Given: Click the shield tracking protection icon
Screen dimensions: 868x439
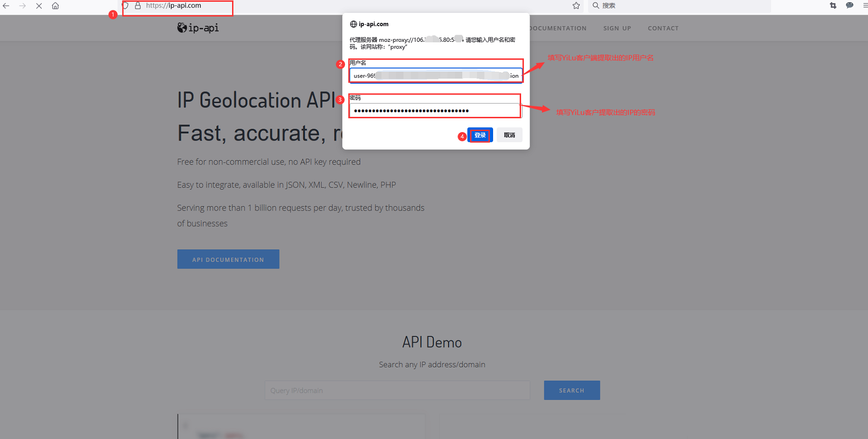Looking at the screenshot, I should (126, 6).
